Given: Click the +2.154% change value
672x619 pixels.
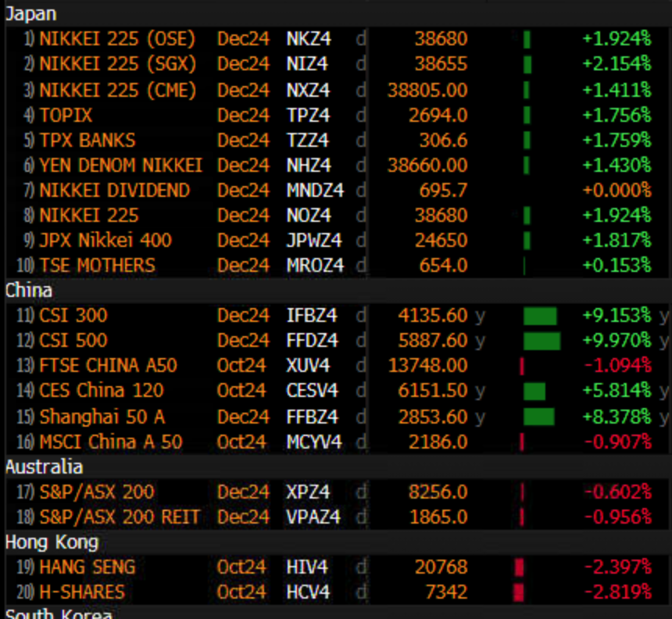Looking at the screenshot, I should [617, 64].
